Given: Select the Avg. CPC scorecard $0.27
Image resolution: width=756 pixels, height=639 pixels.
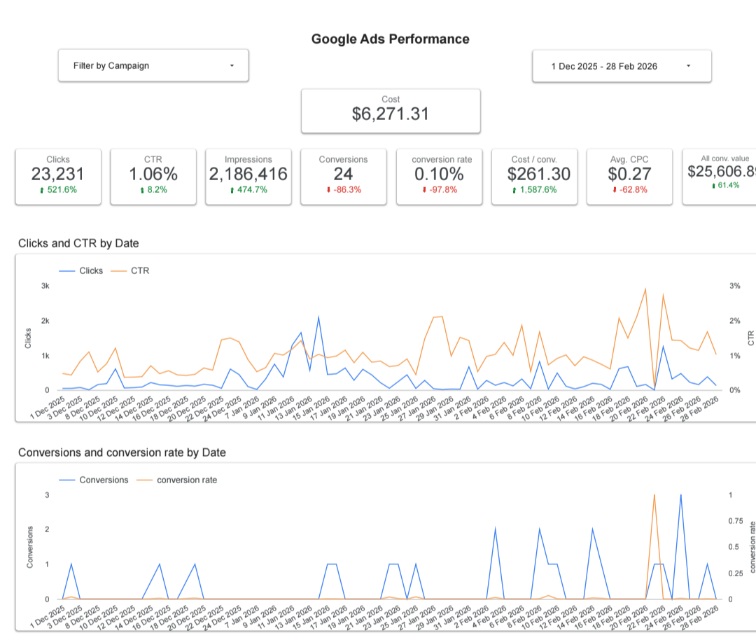Looking at the screenshot, I should coord(629,177).
